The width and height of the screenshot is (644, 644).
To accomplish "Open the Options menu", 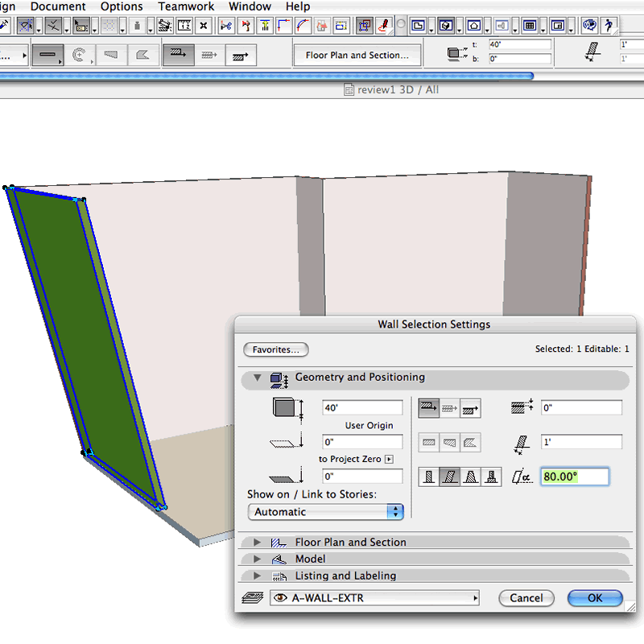I will click(122, 6).
